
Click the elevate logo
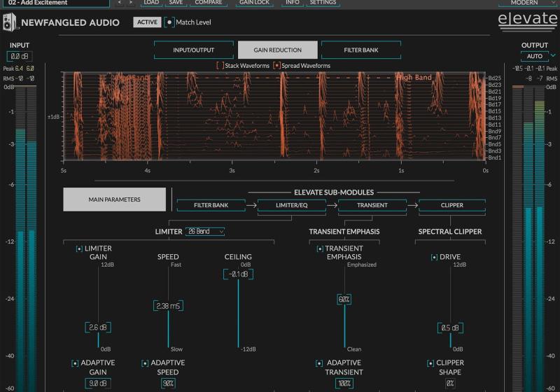528,22
